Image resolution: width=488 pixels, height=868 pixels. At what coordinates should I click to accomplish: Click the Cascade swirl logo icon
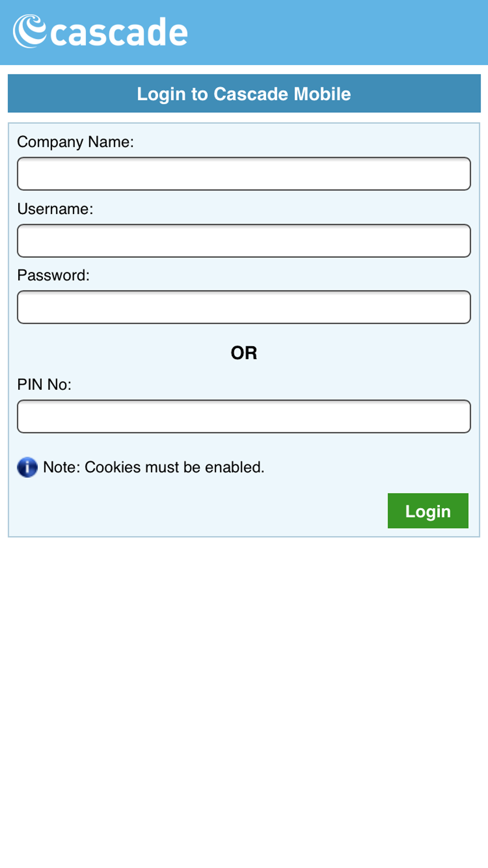click(29, 31)
